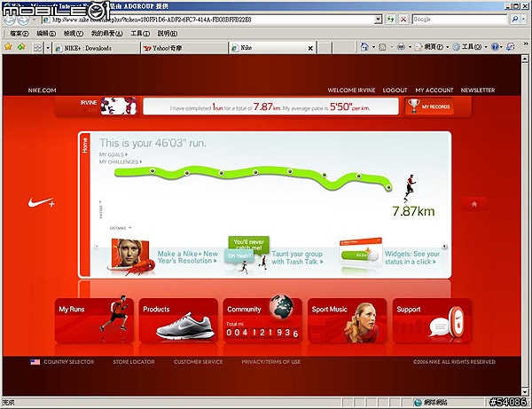Open the 工具 (Tools) menu
The height and width of the screenshot is (409, 532).
pos(140,33)
